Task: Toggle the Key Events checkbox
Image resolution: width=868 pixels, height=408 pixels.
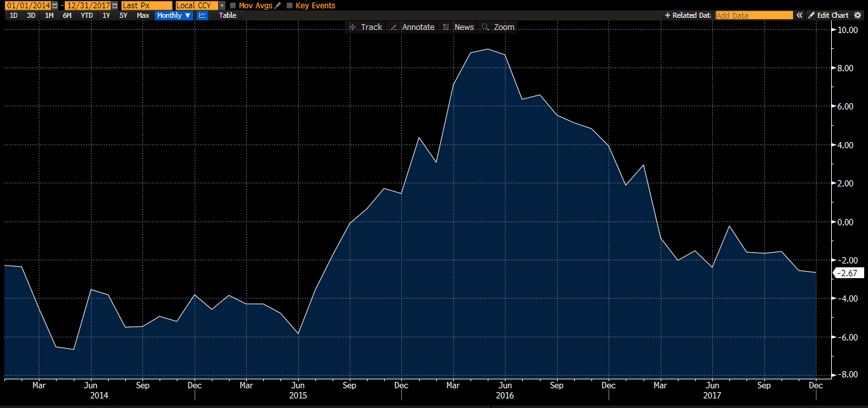Action: 290,6
